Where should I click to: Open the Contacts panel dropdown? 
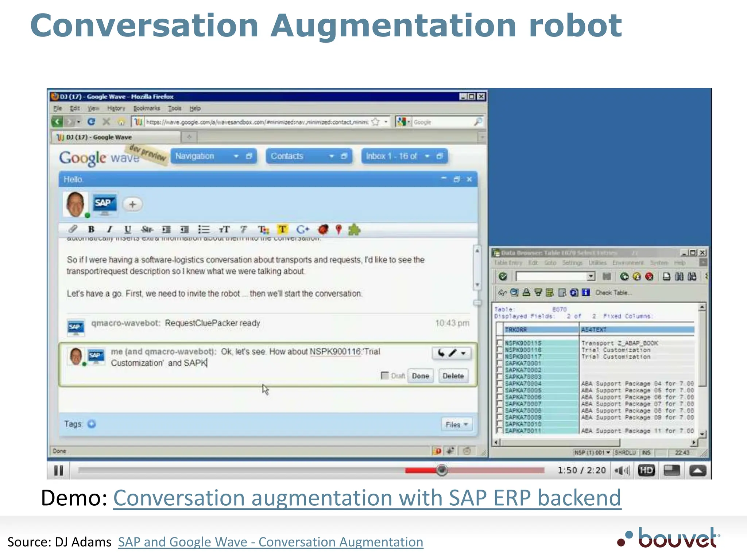coord(332,156)
